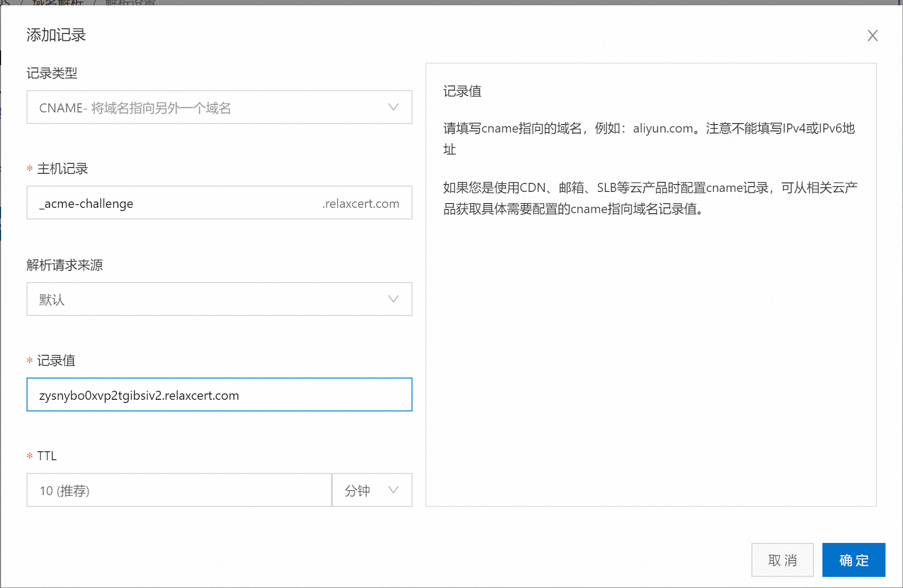
Task: Open the 分钟 TTL unit dropdown
Action: coord(372,490)
